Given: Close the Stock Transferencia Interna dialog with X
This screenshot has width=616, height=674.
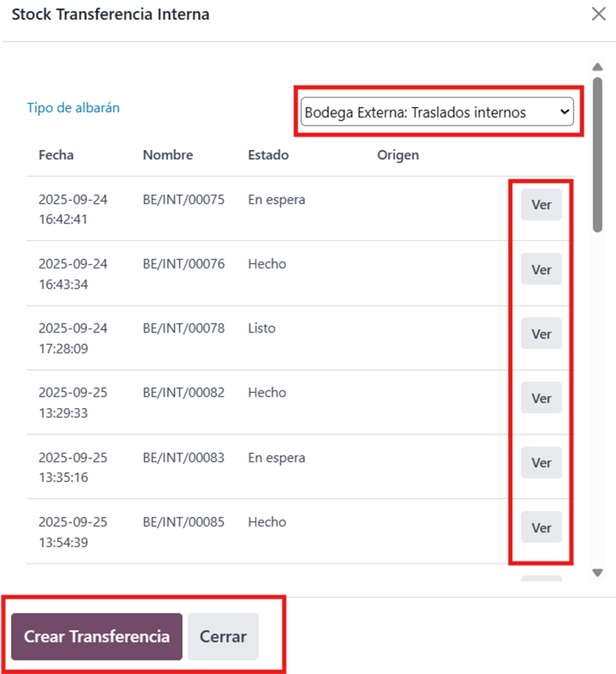Looking at the screenshot, I should click(x=598, y=14).
